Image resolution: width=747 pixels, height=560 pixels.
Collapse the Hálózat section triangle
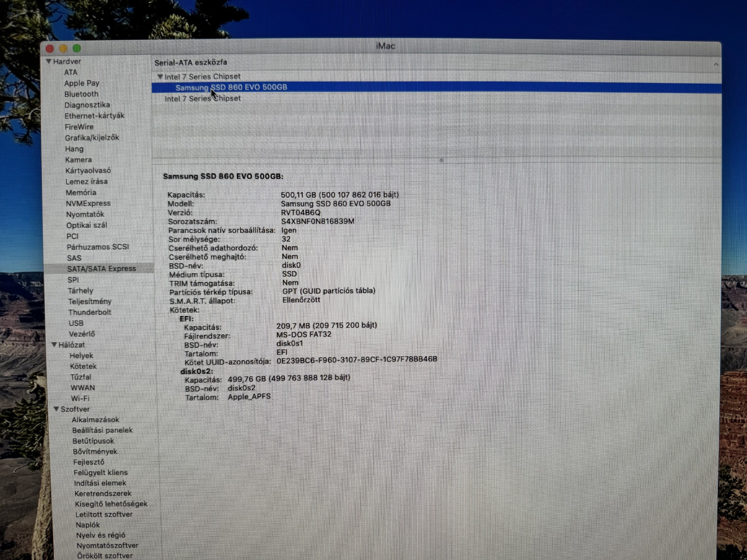[54, 345]
